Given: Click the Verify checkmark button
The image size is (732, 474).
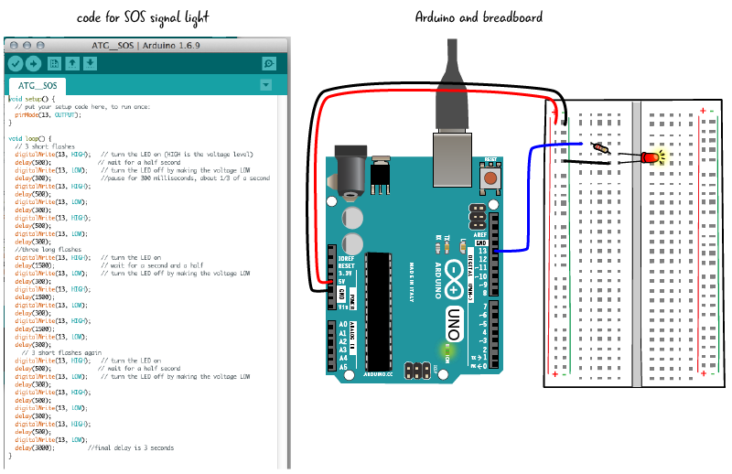Looking at the screenshot, I should pos(15,64).
